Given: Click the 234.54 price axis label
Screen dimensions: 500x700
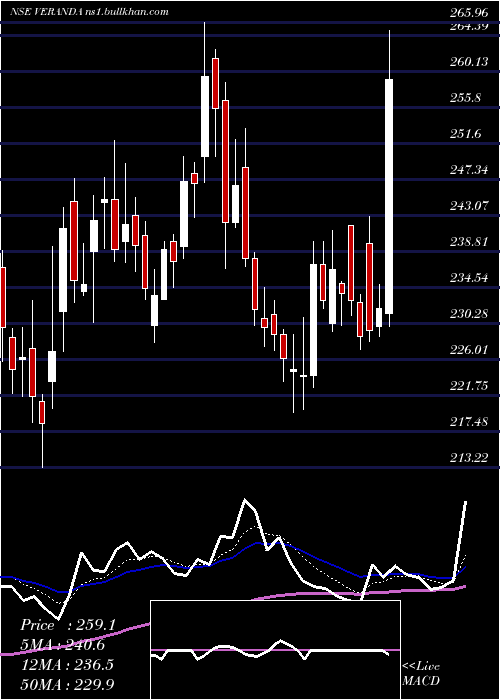Looking at the screenshot, I should [x=469, y=278].
